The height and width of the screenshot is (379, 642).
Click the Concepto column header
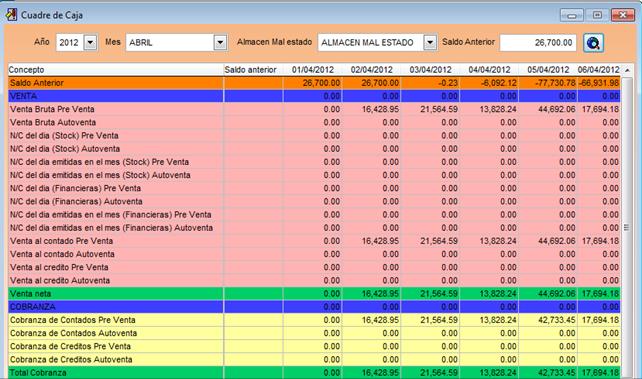115,70
